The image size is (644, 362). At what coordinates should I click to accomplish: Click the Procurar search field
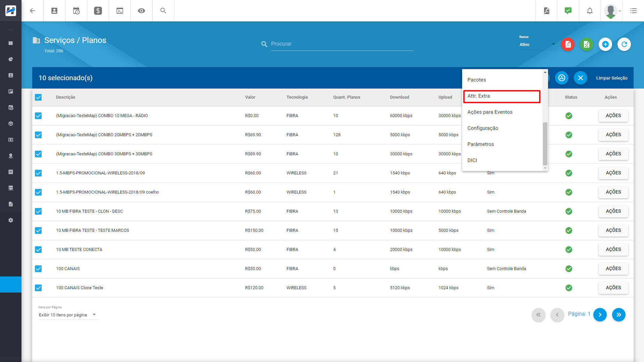pyautogui.click(x=342, y=44)
